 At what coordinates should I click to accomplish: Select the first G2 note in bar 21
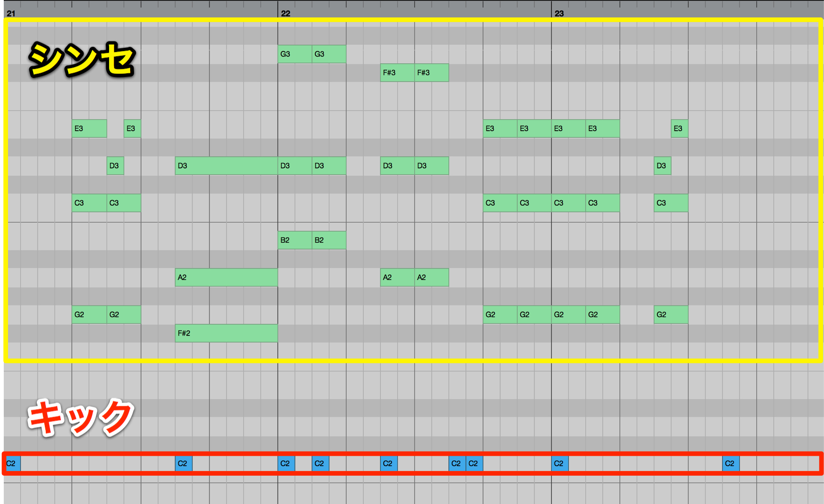89,315
